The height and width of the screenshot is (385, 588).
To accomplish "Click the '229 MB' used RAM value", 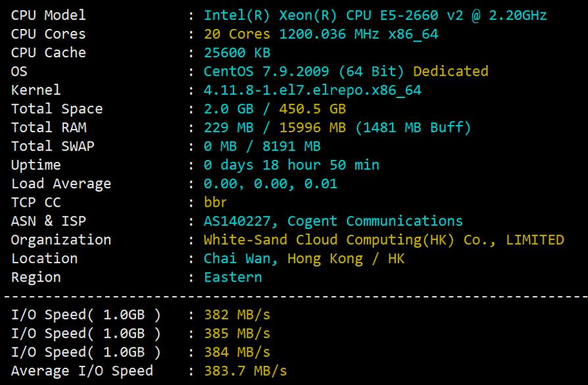I will pyautogui.click(x=229, y=128).
